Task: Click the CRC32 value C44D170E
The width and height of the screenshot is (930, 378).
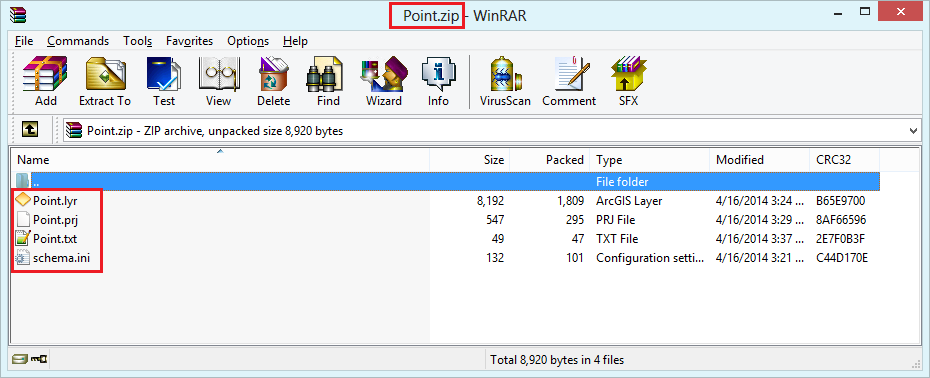Action: (841, 258)
